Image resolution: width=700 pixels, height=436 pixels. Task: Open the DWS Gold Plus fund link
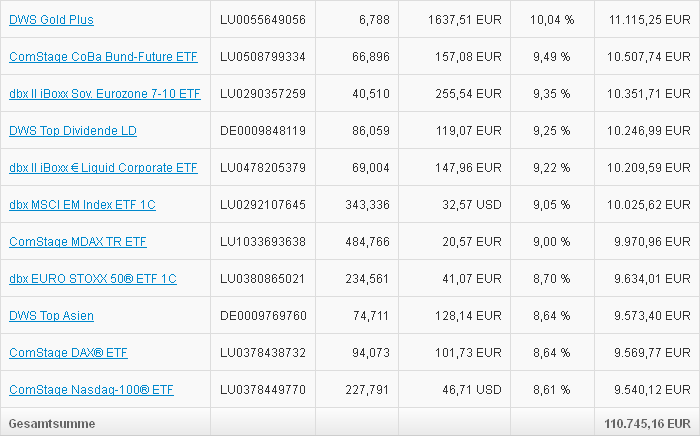51,20
